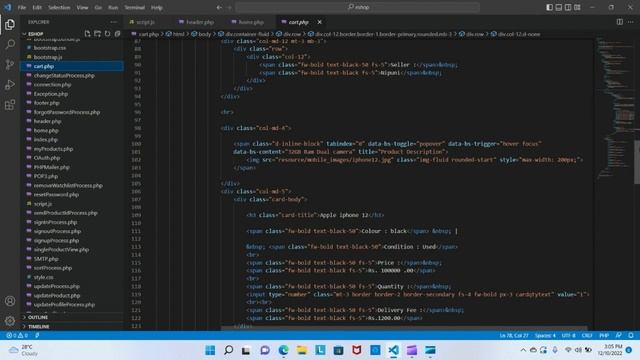Image resolution: width=640 pixels, height=360 pixels.
Task: Switch to the script.js tab
Action: 145,22
